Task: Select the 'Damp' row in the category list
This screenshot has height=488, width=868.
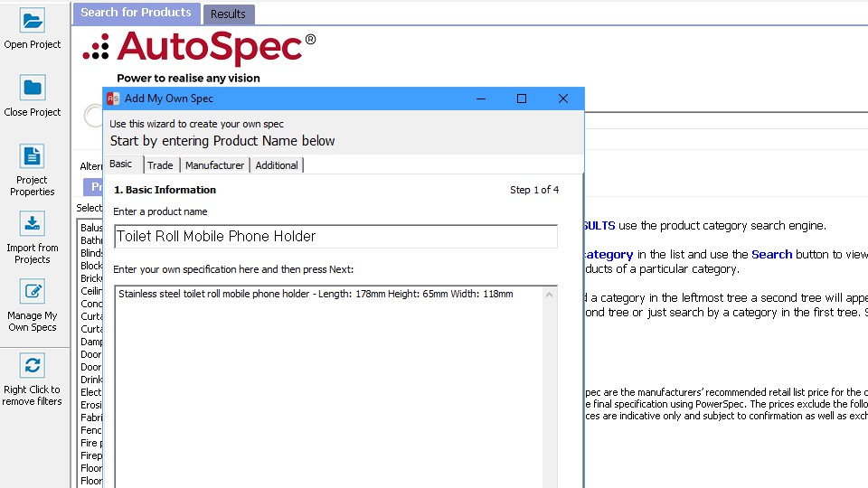Action: pyautogui.click(x=91, y=342)
